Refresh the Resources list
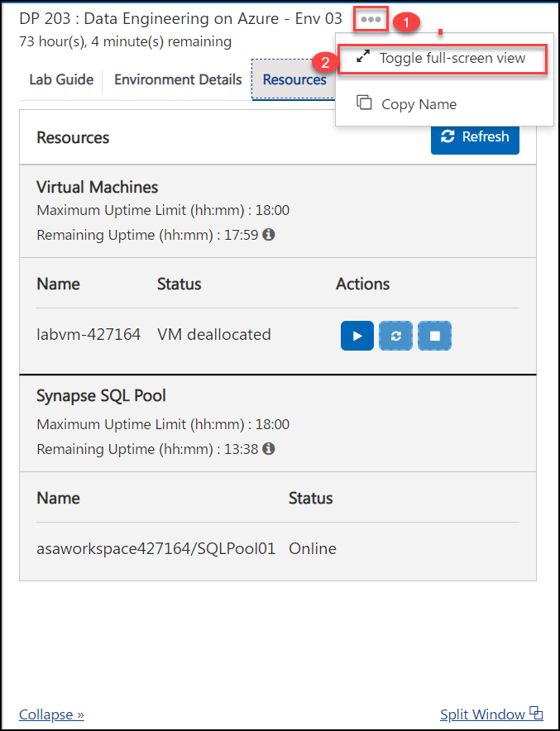 [x=475, y=137]
